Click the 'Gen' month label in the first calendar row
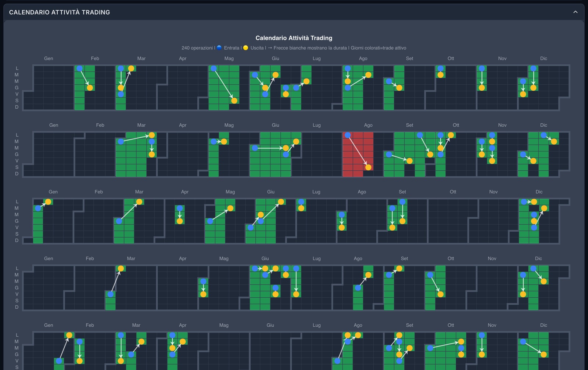588x370 pixels. click(49, 58)
